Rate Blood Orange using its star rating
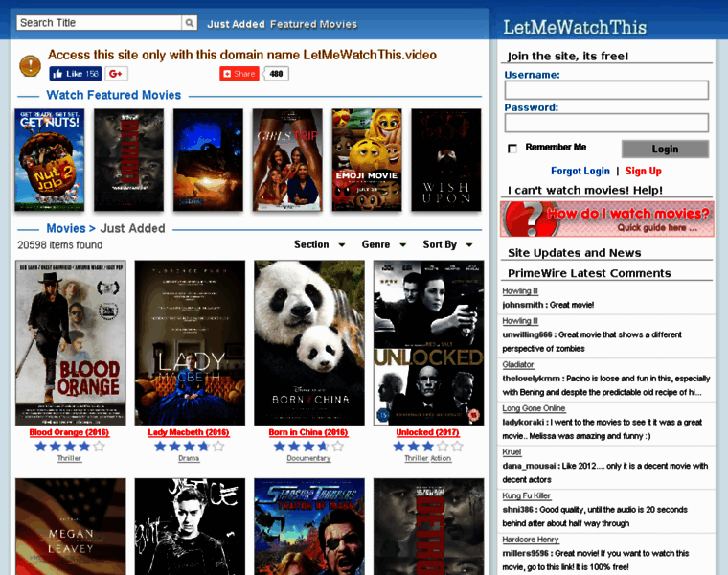Image resolution: width=728 pixels, height=575 pixels. 70,447
